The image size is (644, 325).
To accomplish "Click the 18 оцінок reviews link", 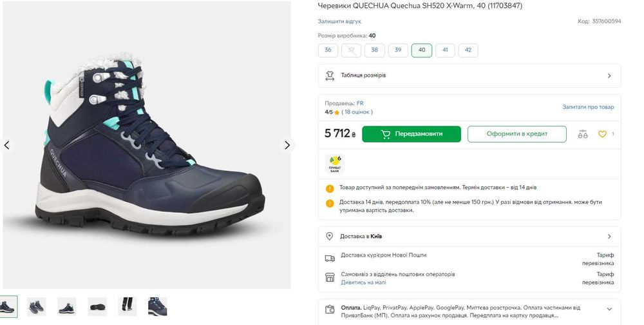I will [x=357, y=112].
